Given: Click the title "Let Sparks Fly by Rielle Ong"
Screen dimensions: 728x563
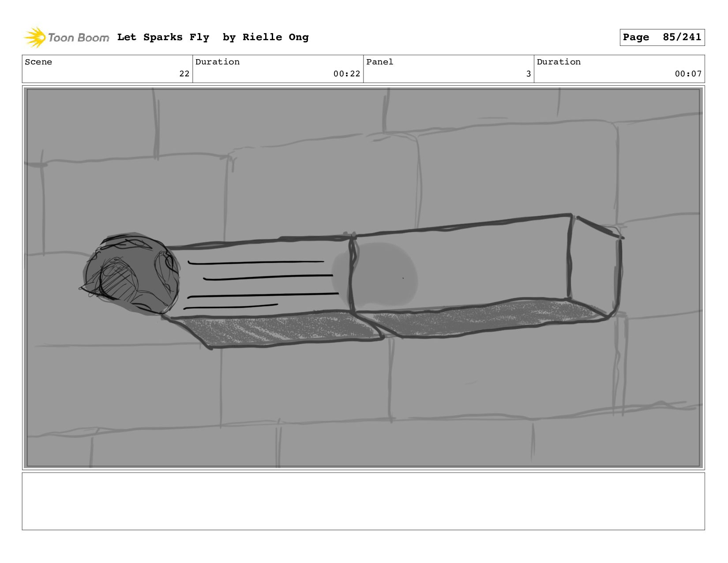Looking at the screenshot, I should (x=213, y=37).
